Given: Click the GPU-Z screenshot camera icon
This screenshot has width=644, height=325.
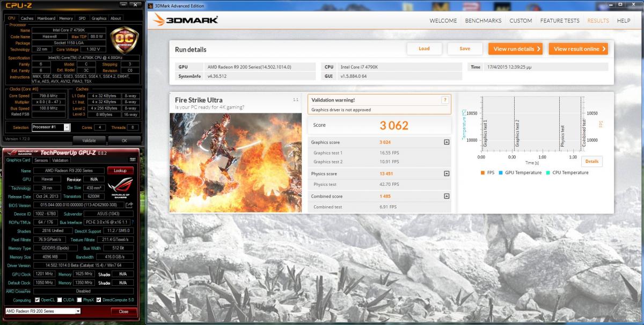Looking at the screenshot, I should (x=133, y=160).
